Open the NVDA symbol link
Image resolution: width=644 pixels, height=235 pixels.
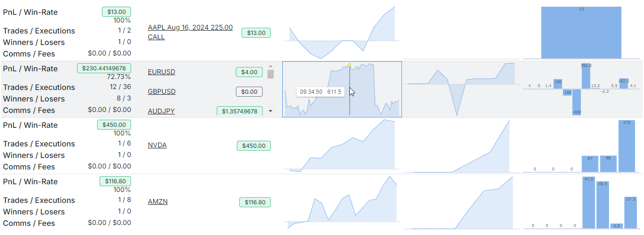tap(157, 145)
